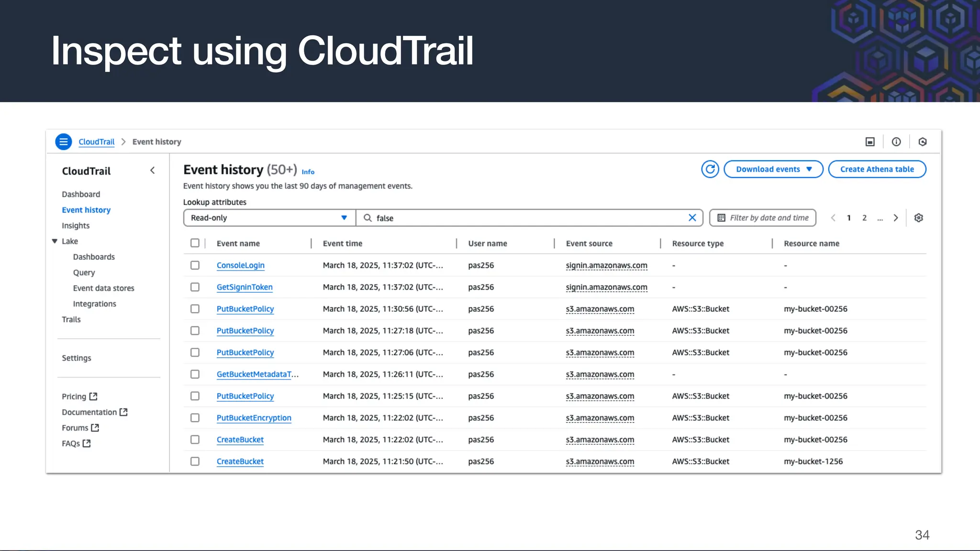Viewport: 980px width, 551px height.
Task: Go to previous page of events
Action: pos(833,218)
